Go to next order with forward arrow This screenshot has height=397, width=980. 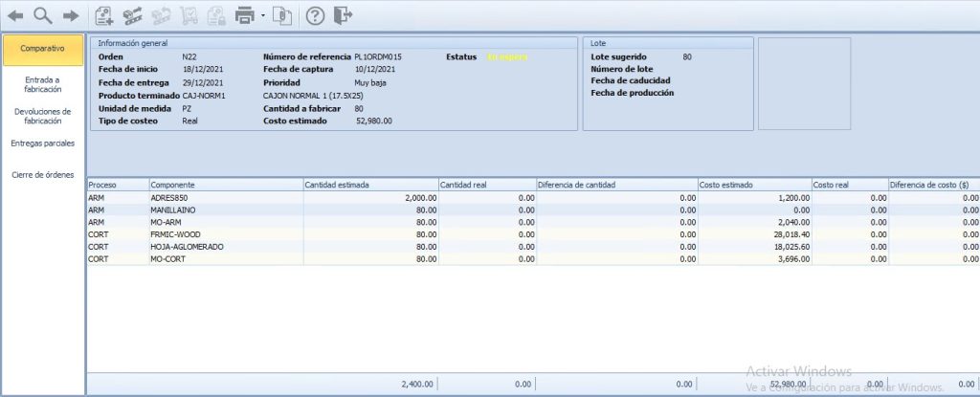71,16
